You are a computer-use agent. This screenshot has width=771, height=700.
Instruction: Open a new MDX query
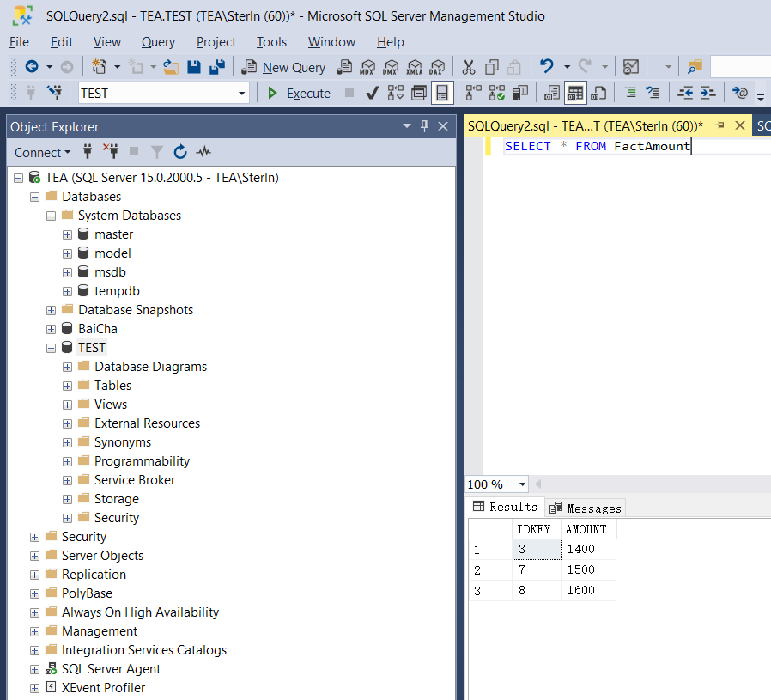(367, 67)
